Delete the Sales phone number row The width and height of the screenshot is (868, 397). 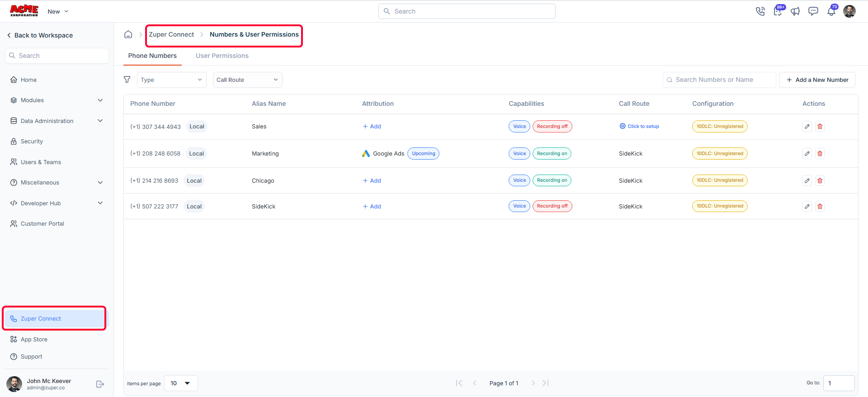[820, 127]
